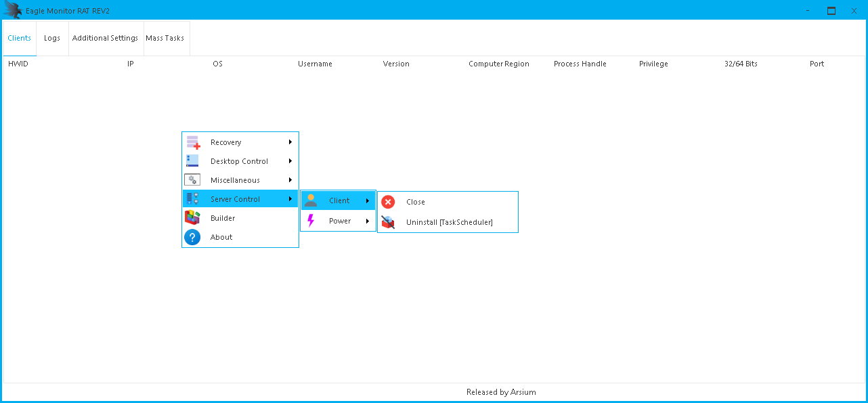Click the Builder blocks icon
The image size is (868, 403).
(192, 218)
